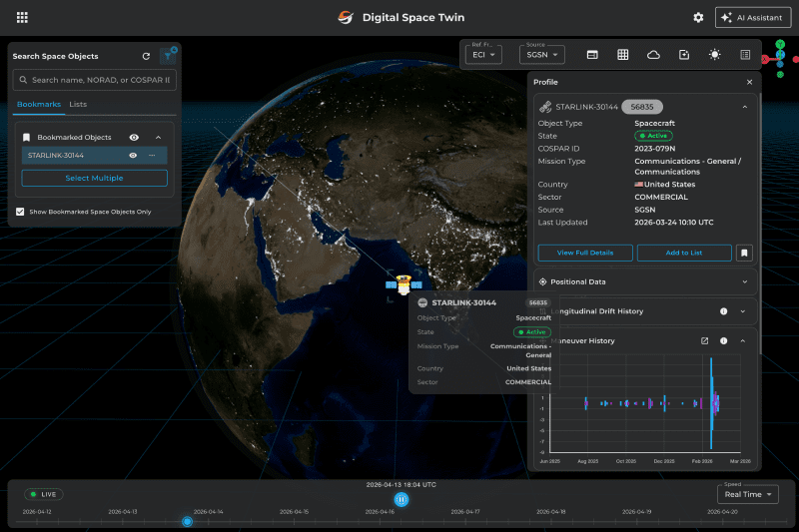Click the green Y axis gizmo handle

coord(780,44)
